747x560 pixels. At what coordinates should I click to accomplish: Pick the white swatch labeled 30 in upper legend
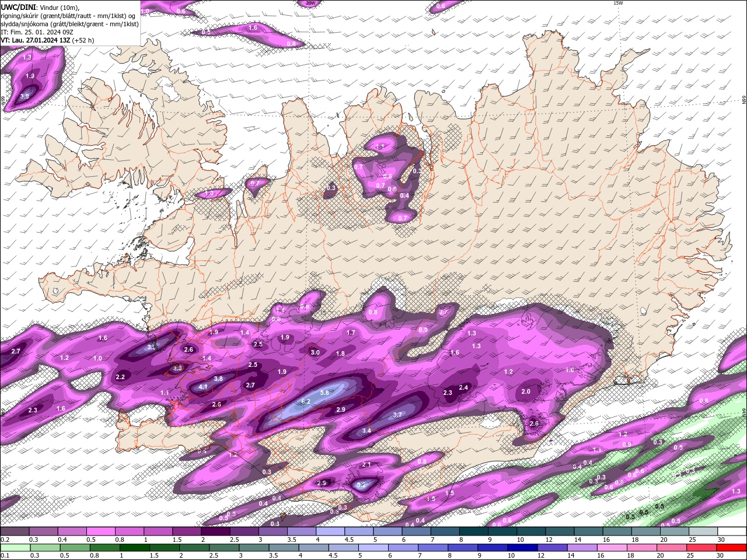click(732, 531)
